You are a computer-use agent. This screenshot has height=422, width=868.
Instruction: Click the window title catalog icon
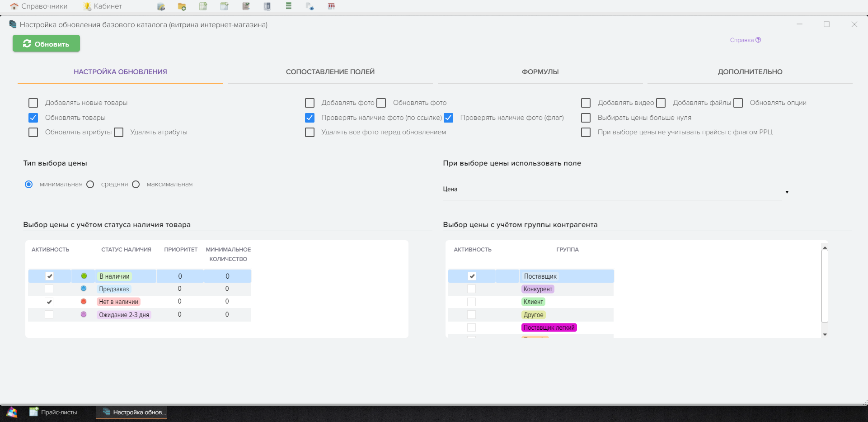(13, 24)
